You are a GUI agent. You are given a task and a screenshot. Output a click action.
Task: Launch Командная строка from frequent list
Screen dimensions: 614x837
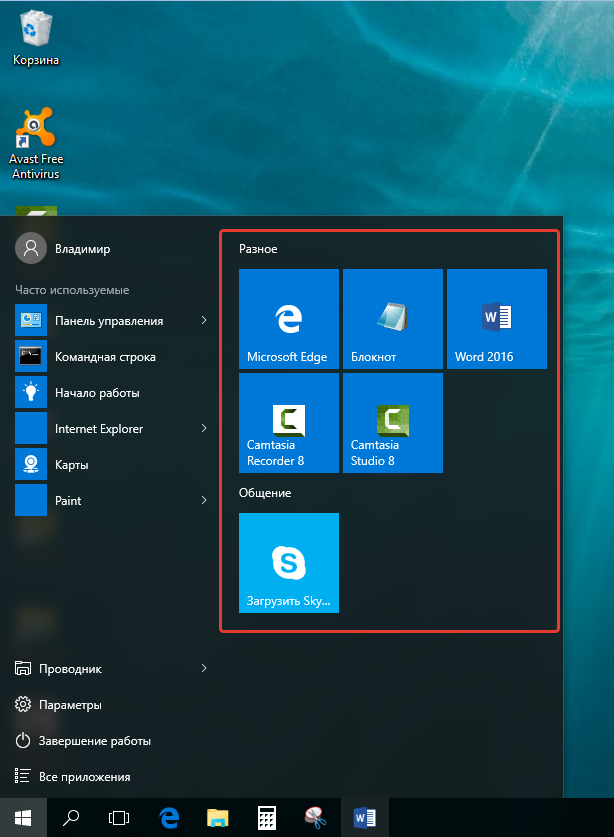tap(112, 356)
